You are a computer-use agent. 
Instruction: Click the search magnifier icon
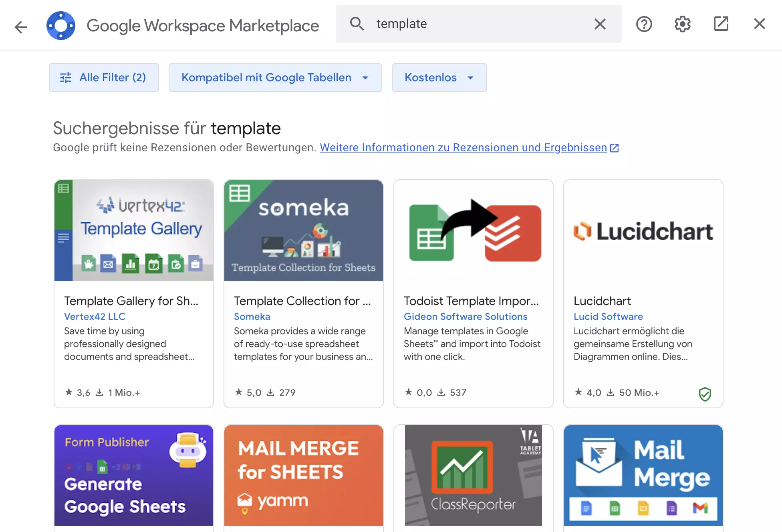coord(357,24)
